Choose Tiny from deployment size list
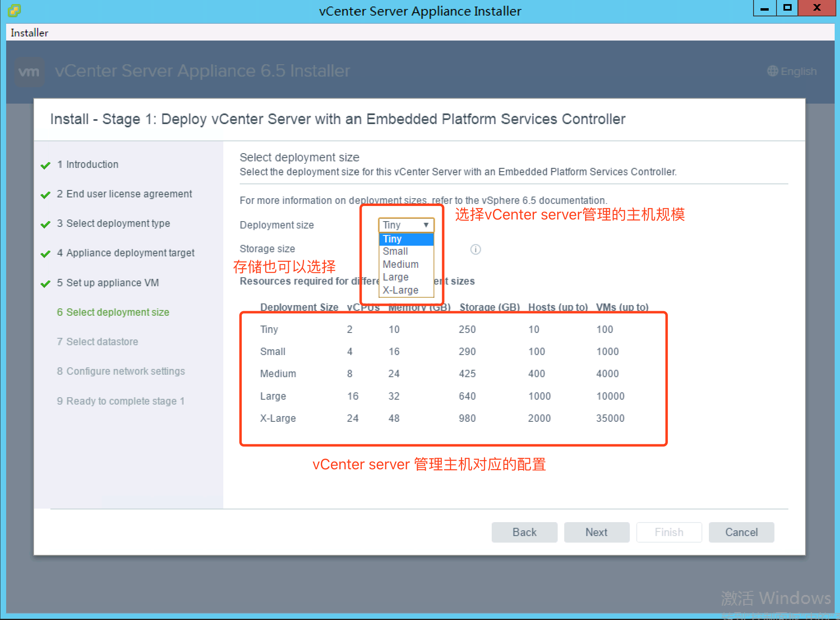Screen dimensions: 840x620 pos(406,239)
